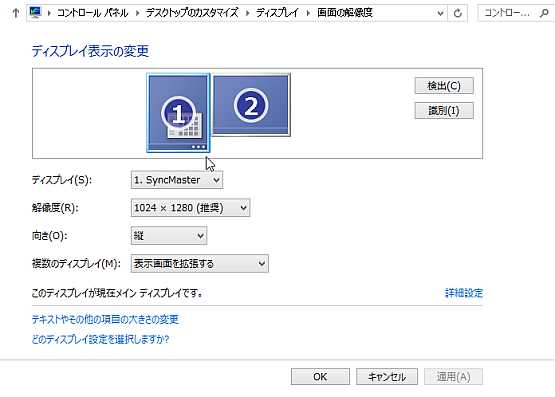Open テキストやその他の項目の大きさの変更 link
This screenshot has height=397, width=555.
pos(105,320)
